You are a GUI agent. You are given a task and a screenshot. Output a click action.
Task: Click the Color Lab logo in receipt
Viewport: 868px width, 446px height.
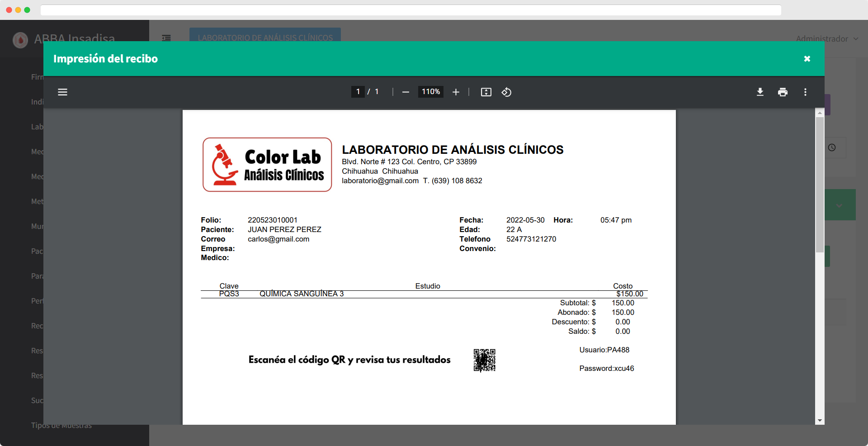[267, 165]
